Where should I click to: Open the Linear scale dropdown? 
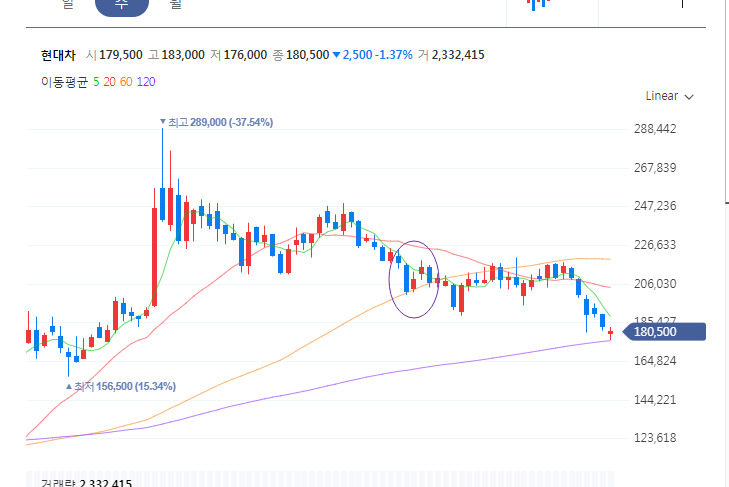tap(669, 96)
